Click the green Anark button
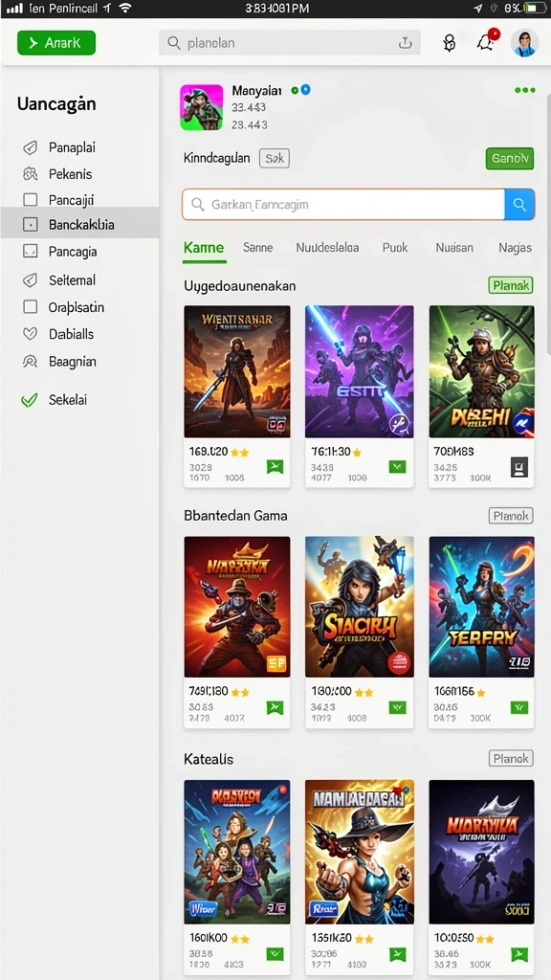Screen dimensions: 551x980 [x=56, y=42]
